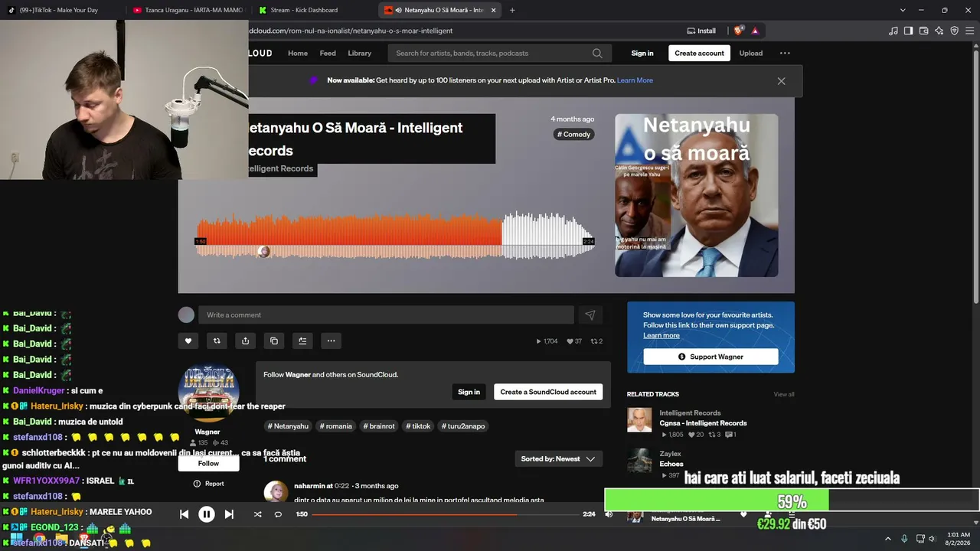The width and height of the screenshot is (980, 551).
Task: Click Sign in beside Follow Wagner prompt
Action: tap(469, 392)
